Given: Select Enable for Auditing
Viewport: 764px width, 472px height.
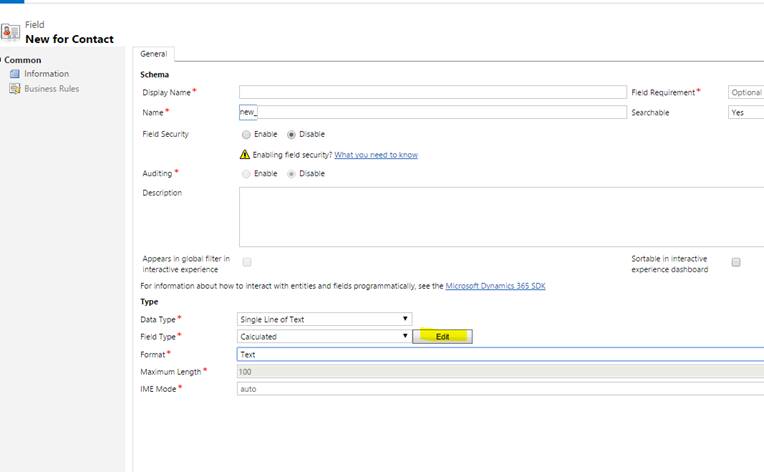Looking at the screenshot, I should 246,173.
